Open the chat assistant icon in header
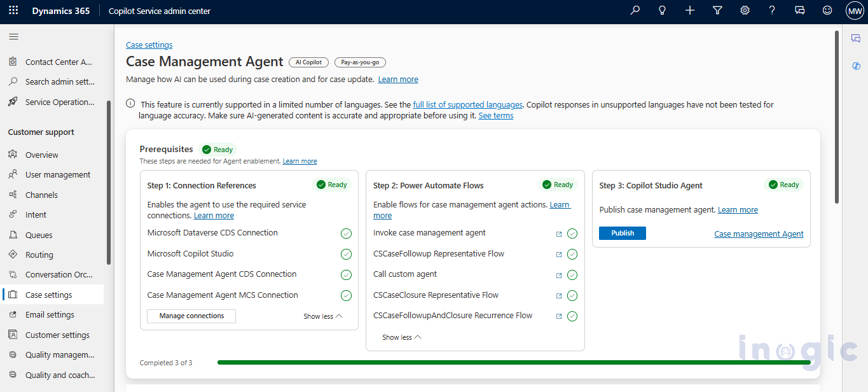868x392 pixels. [800, 11]
